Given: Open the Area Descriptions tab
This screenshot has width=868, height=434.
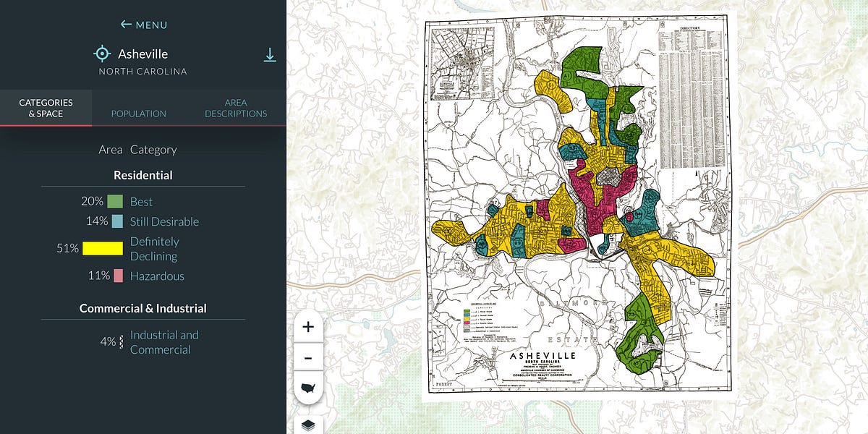Looking at the screenshot, I should pyautogui.click(x=235, y=108).
